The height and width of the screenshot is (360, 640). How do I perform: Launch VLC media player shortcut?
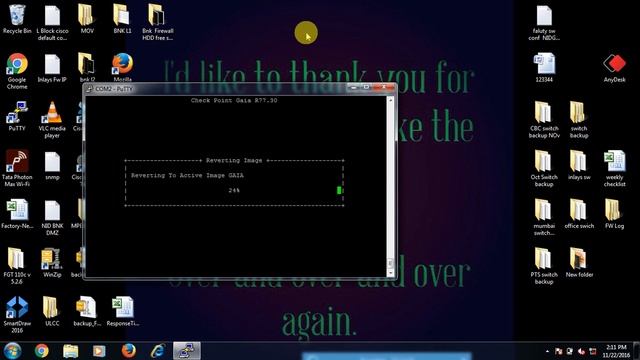52,120
